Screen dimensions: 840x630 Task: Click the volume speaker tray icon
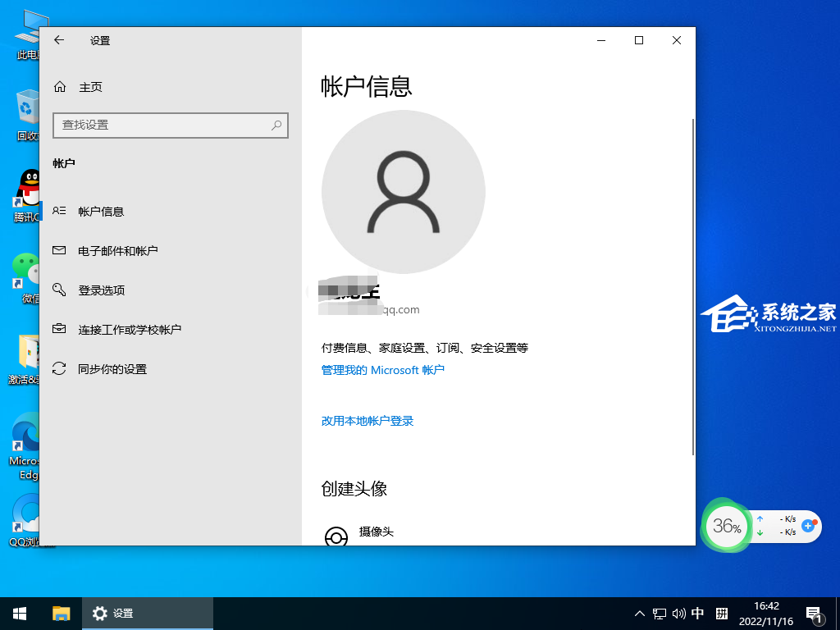pyautogui.click(x=678, y=614)
